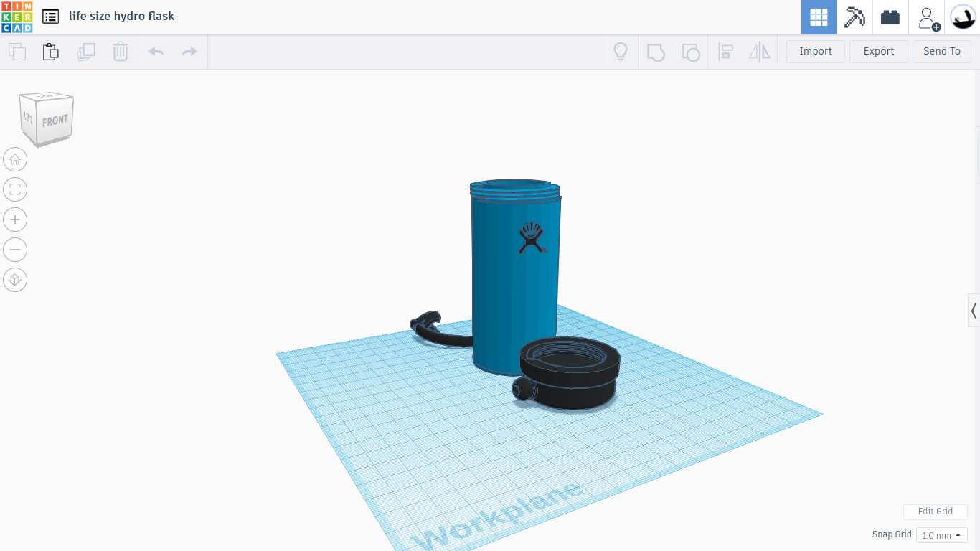Undo the last action

point(156,52)
